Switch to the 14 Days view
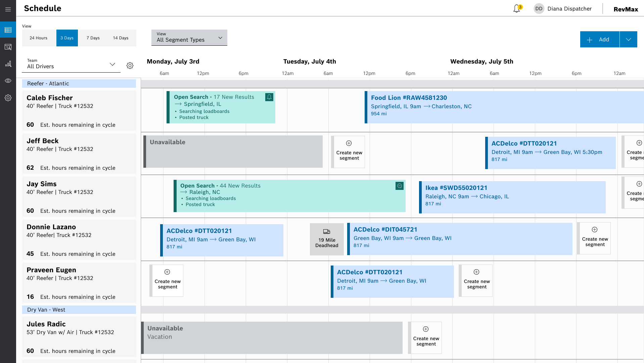Image resolution: width=644 pixels, height=363 pixels. pos(121,38)
